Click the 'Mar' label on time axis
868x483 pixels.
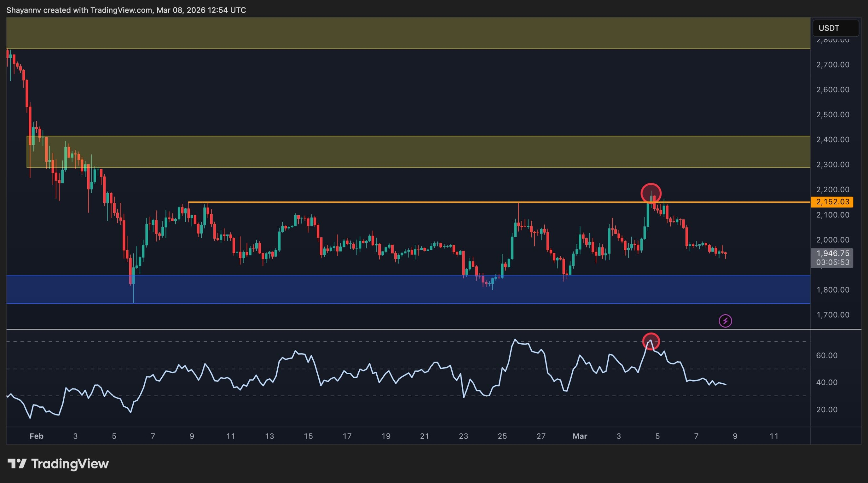(579, 436)
